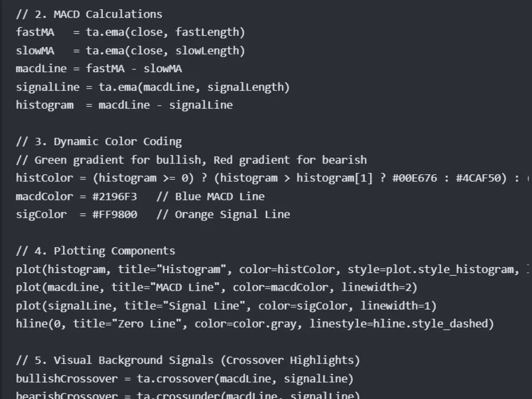Click the bearishCrossover ta.crossunder line
The image size is (532, 399).
coord(188,395)
